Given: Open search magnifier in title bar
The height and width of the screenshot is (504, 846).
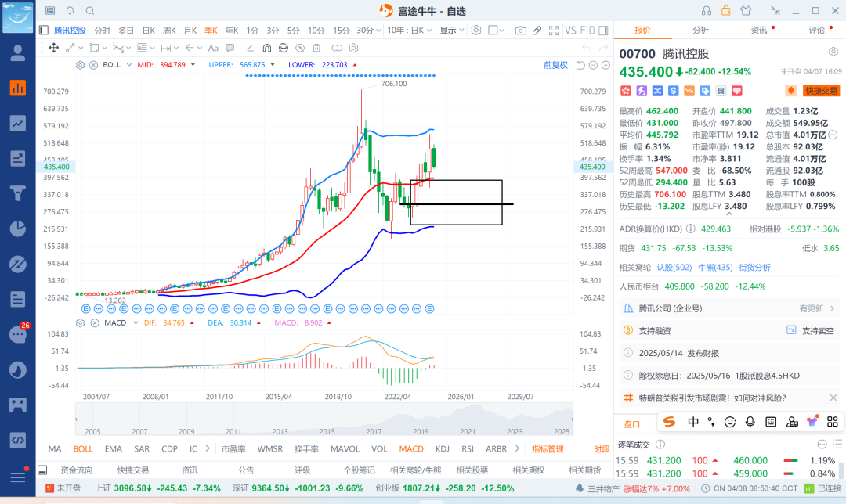Looking at the screenshot, I should click(90, 11).
